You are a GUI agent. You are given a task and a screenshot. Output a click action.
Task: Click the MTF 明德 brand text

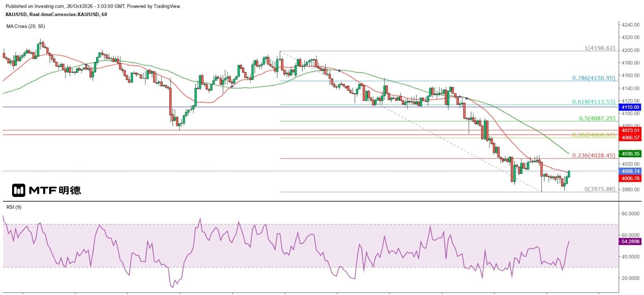55,191
